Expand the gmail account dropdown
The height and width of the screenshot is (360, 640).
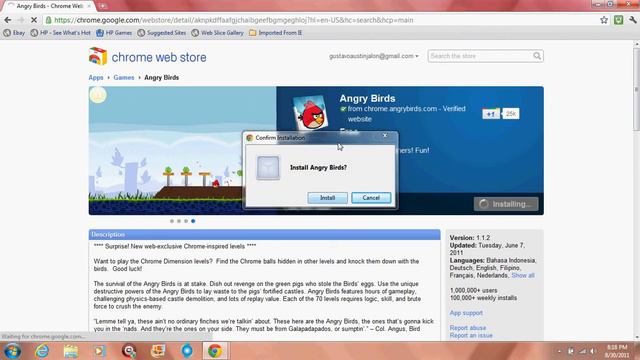[x=374, y=56]
